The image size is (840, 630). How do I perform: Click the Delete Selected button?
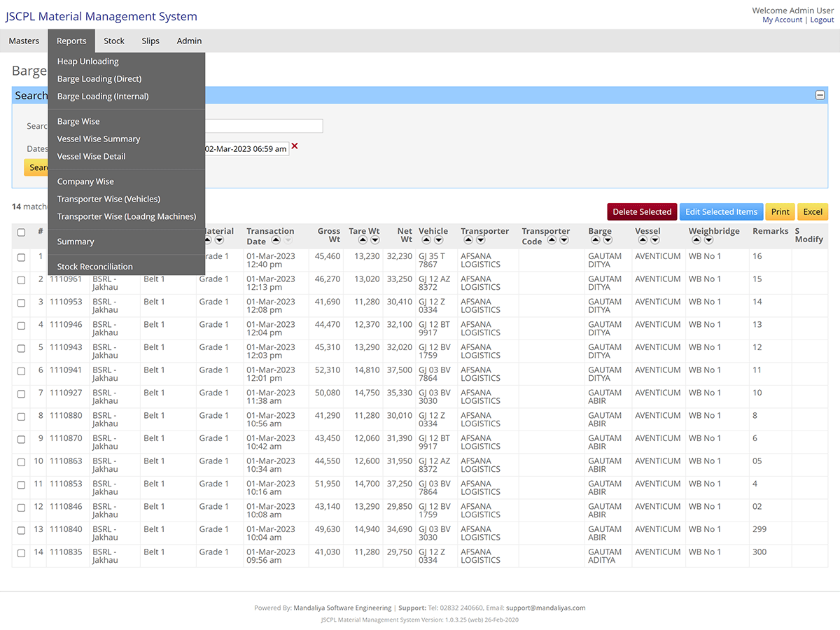pyautogui.click(x=641, y=211)
